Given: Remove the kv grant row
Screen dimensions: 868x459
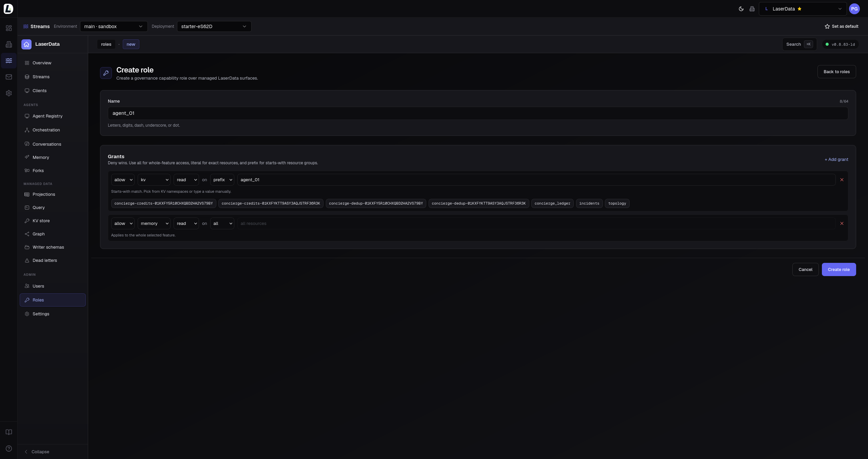Looking at the screenshot, I should click(x=842, y=180).
